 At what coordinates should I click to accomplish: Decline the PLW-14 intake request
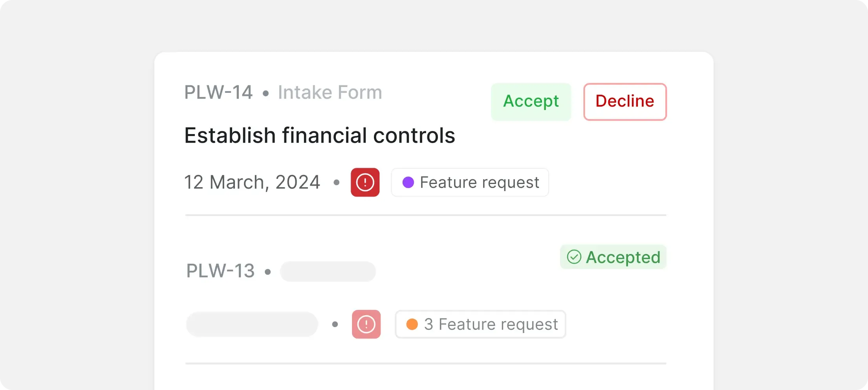[x=624, y=101]
